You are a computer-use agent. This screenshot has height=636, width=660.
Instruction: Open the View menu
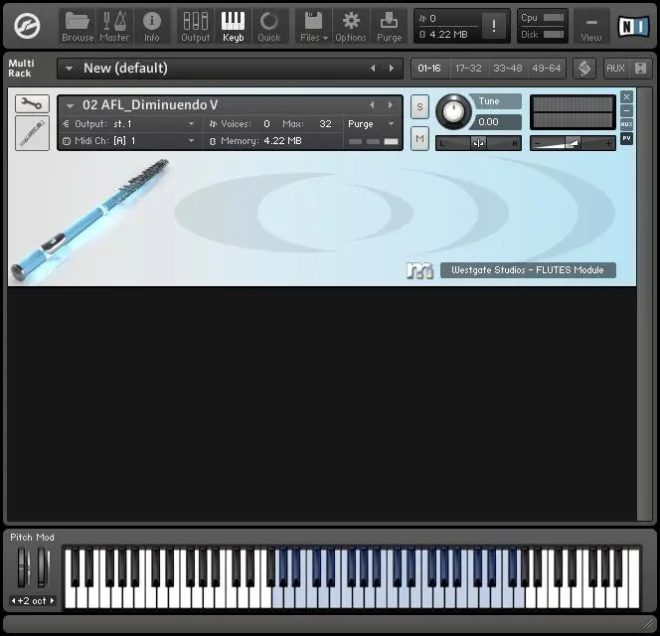(591, 27)
